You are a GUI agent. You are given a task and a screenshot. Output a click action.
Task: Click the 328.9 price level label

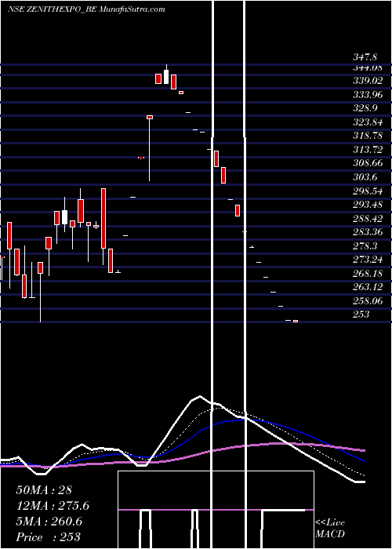(365, 108)
